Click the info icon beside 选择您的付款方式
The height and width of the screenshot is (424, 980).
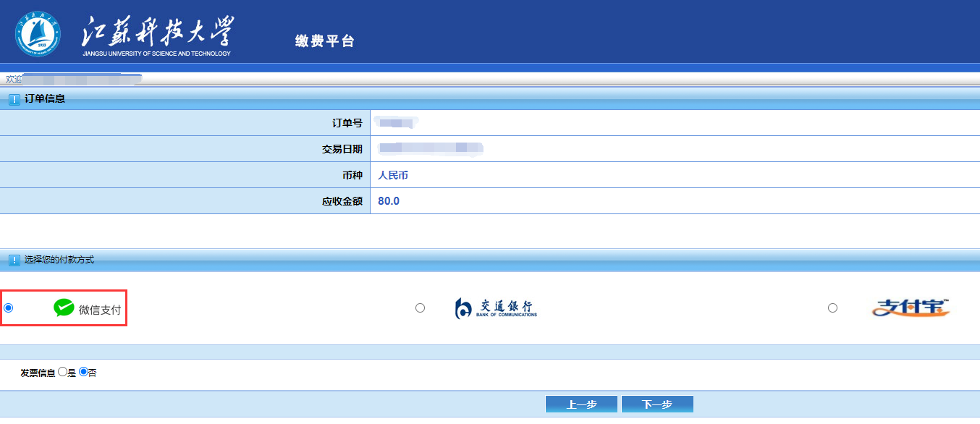point(14,260)
